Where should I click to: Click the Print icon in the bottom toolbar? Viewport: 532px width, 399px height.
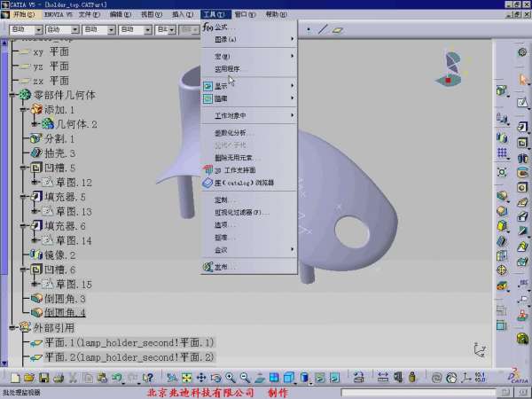click(59, 378)
